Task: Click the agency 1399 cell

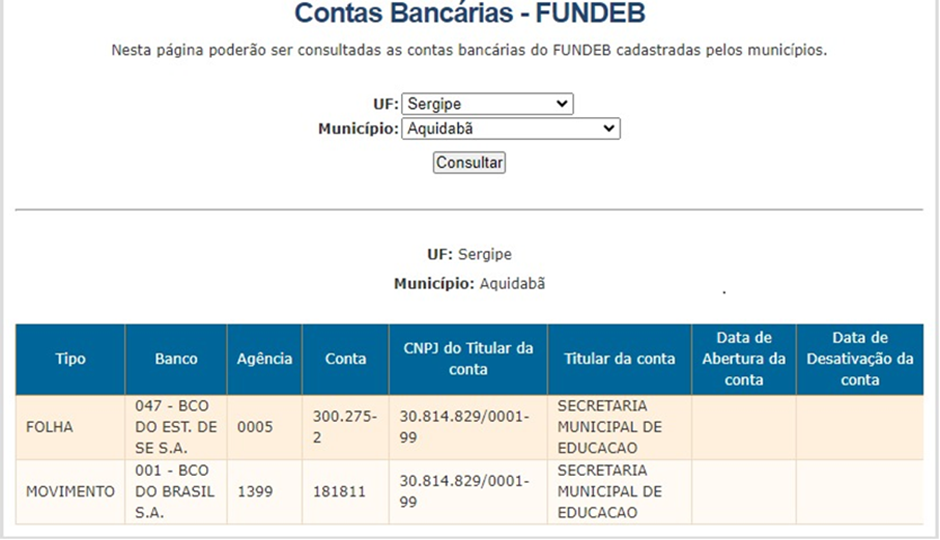Action: tap(264, 492)
